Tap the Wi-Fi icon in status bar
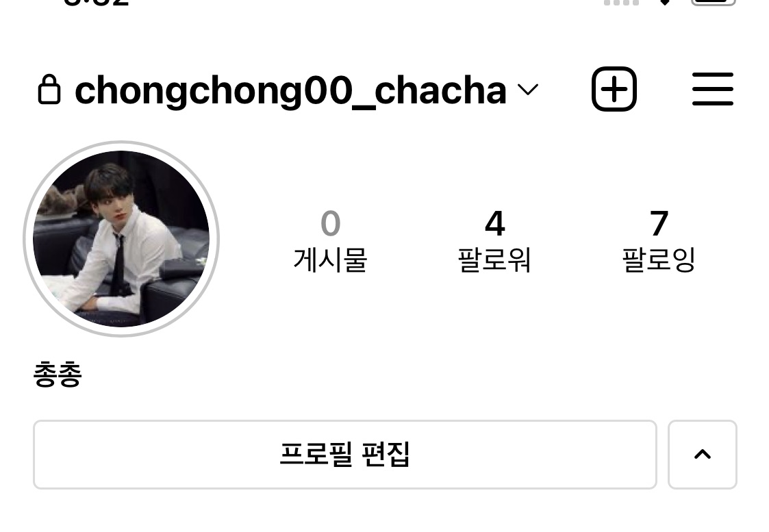This screenshot has height=532, width=769. tap(664, 2)
